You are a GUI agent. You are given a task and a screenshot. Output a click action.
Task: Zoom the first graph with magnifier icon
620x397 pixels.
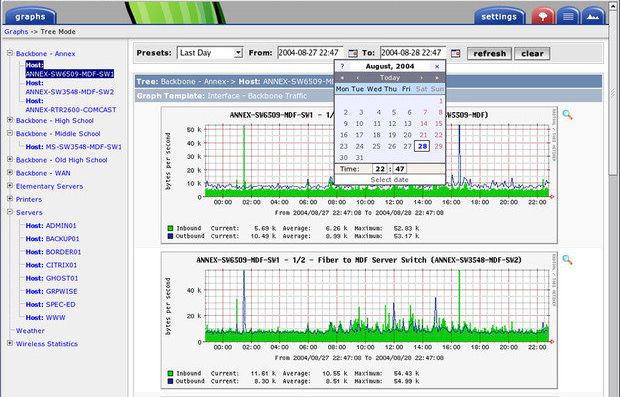[x=567, y=115]
